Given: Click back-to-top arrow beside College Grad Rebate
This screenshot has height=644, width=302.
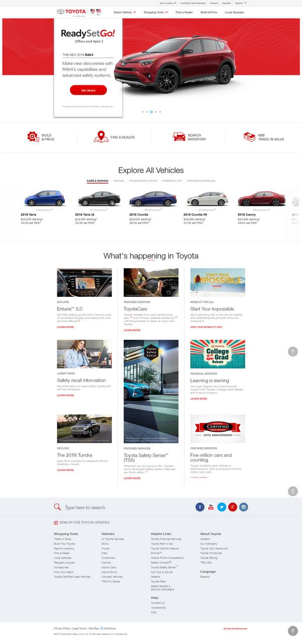Looking at the screenshot, I should pos(293,352).
